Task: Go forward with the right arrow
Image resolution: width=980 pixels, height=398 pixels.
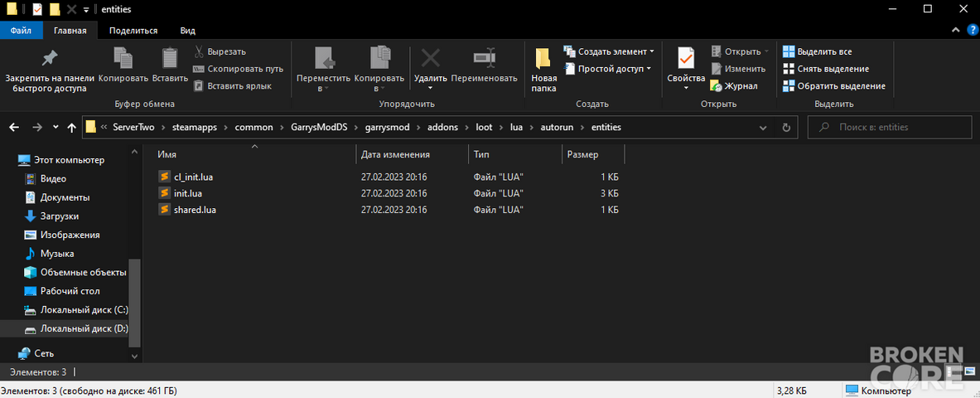Action: (37, 127)
